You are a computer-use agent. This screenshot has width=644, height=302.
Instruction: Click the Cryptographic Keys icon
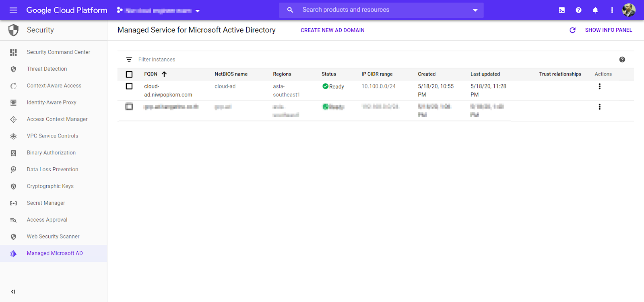tap(13, 187)
